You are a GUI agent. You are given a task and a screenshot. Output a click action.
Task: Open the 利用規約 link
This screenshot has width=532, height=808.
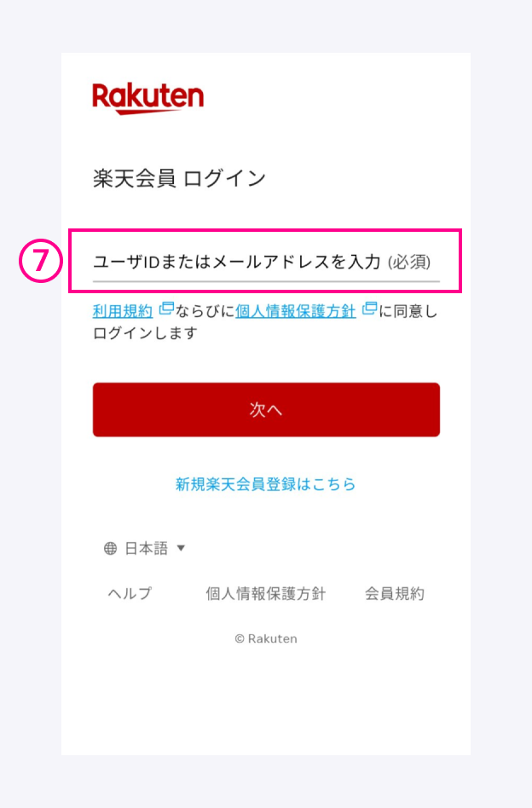[121, 310]
